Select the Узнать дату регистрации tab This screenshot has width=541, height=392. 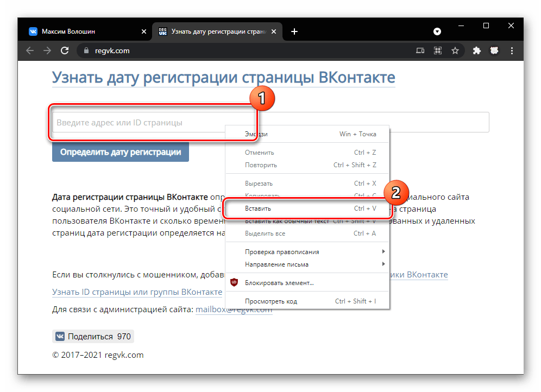[x=217, y=31]
